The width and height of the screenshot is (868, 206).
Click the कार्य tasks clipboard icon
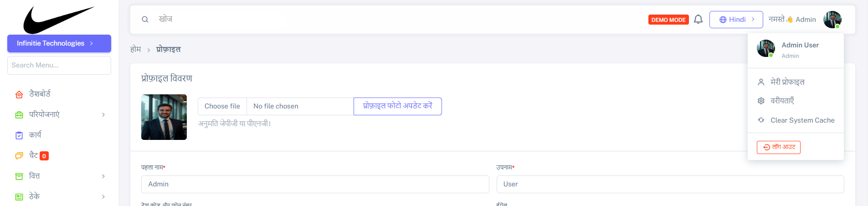(x=19, y=135)
